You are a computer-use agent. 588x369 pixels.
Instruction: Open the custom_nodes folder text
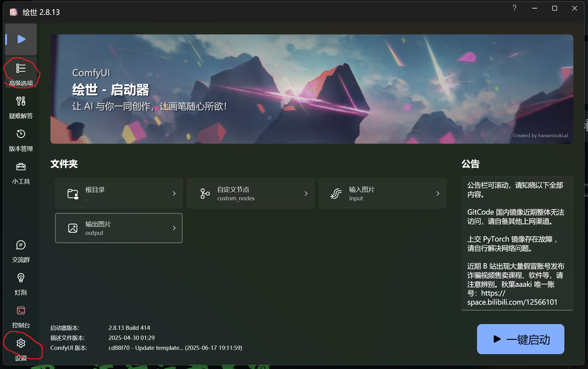click(236, 198)
